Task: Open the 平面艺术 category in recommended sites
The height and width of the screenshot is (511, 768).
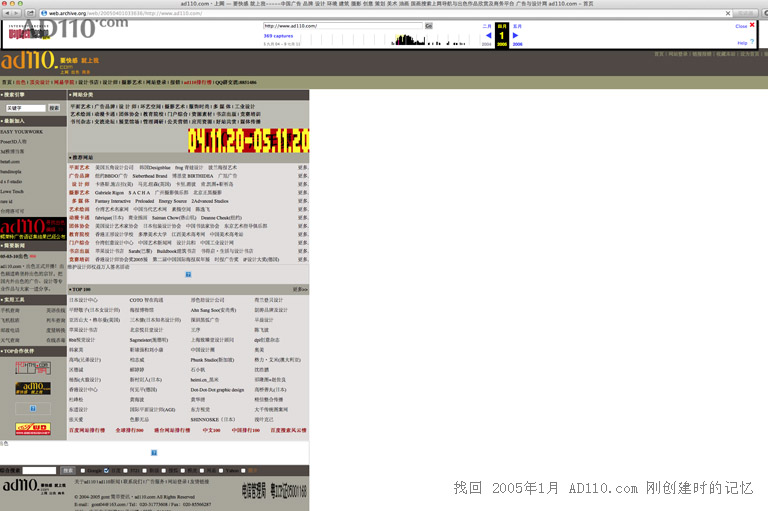Action: click(x=79, y=168)
